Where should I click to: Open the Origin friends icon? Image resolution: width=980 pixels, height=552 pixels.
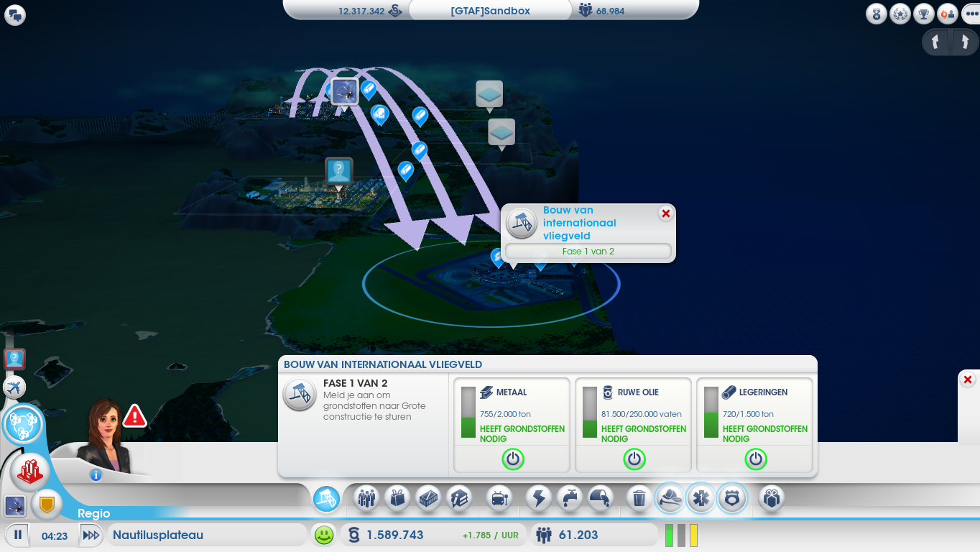[948, 14]
